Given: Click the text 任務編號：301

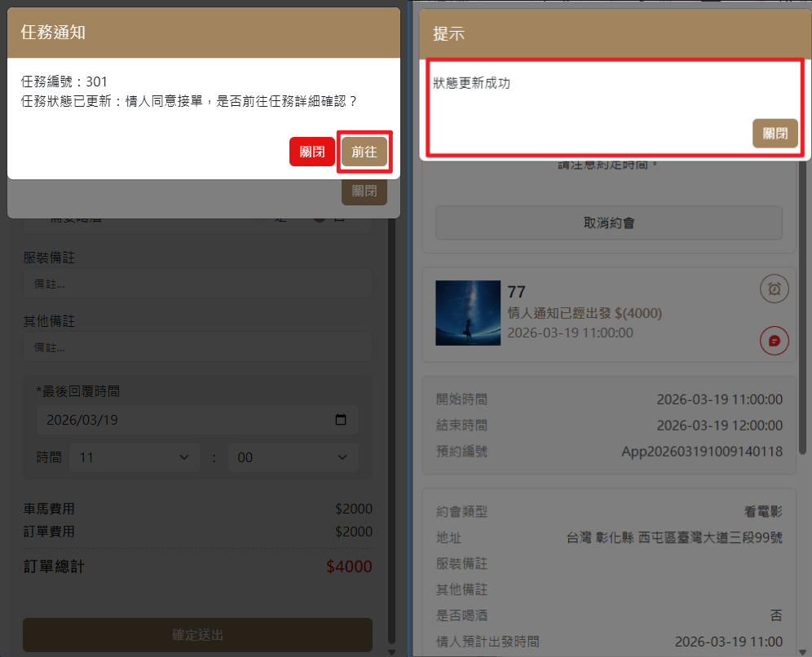Looking at the screenshot, I should [x=64, y=82].
